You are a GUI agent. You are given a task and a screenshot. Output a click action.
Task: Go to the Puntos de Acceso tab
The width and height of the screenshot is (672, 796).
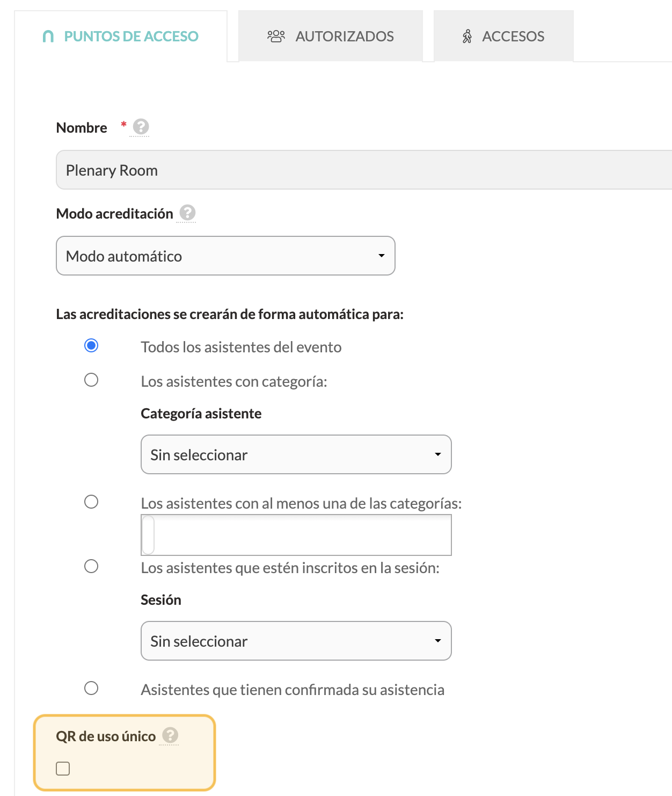click(121, 36)
